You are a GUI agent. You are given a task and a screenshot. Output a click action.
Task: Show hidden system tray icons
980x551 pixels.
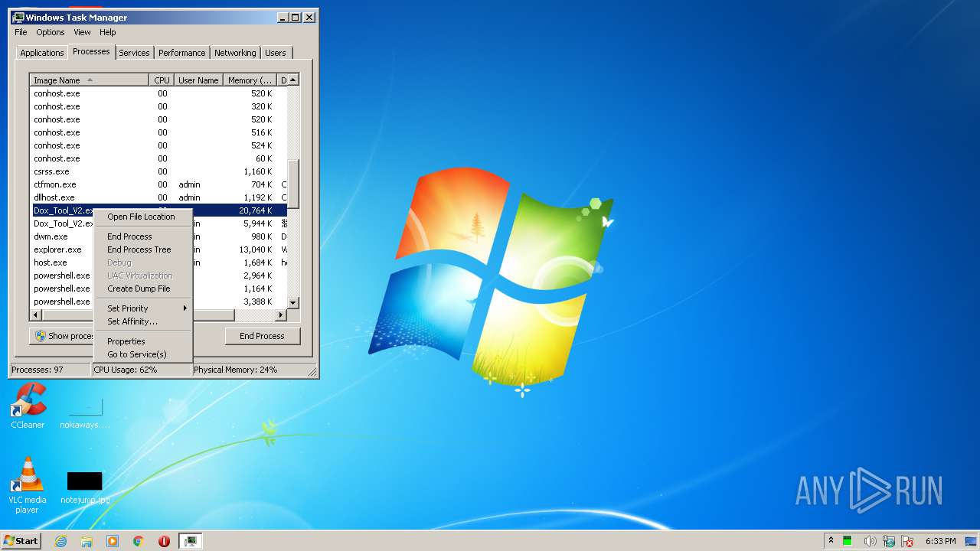pos(831,541)
